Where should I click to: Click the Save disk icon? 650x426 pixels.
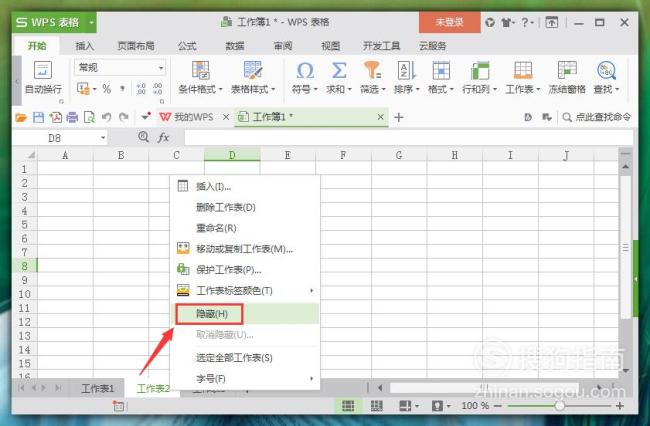tap(39, 117)
